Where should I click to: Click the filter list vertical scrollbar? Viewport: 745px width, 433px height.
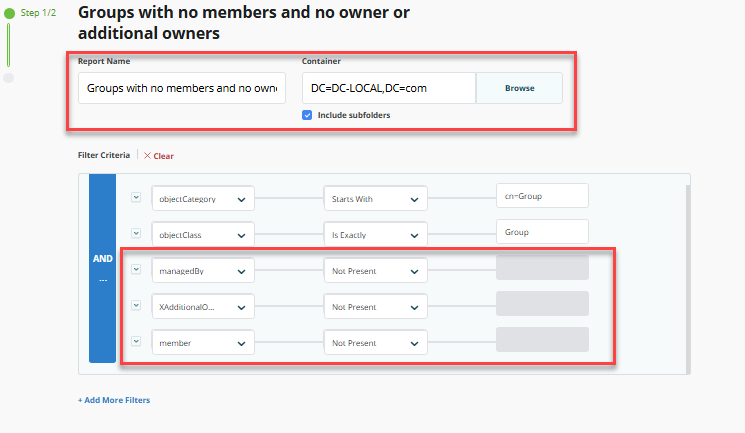point(688,279)
